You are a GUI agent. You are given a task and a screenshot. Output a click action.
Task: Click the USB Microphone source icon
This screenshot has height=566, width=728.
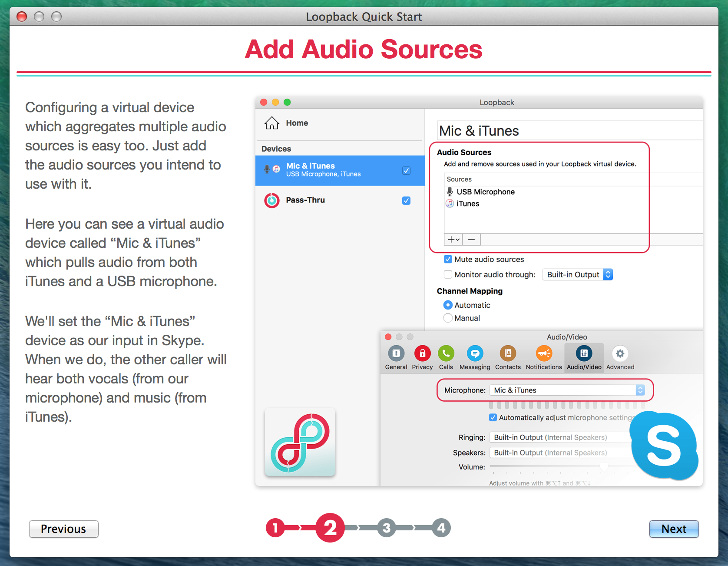[x=450, y=192]
